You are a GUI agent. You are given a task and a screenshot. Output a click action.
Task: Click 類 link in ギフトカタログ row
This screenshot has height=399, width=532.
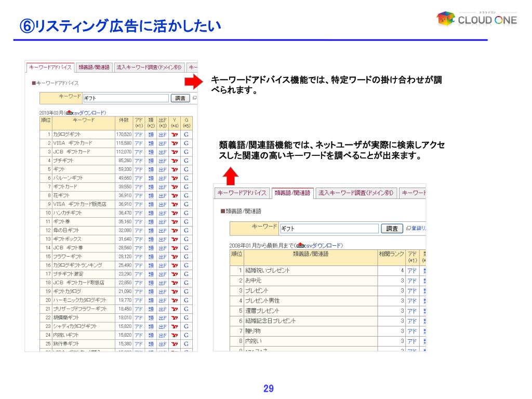[x=151, y=291]
